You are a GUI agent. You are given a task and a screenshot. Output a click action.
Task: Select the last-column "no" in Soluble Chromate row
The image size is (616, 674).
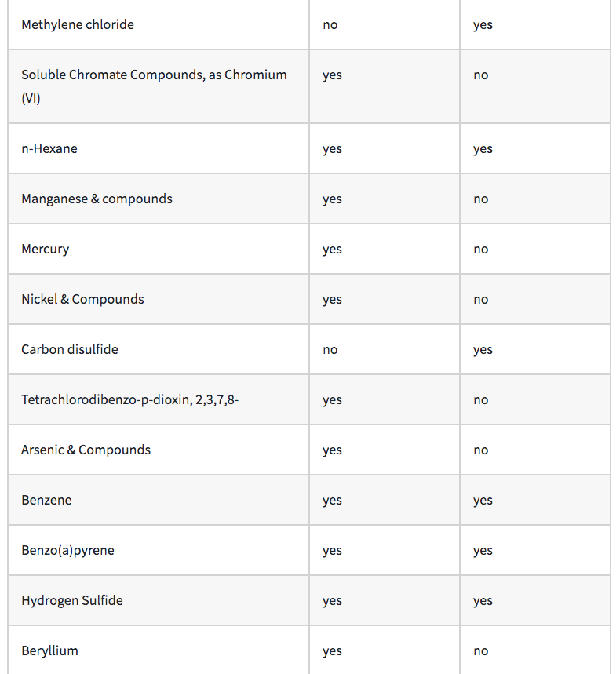tap(481, 75)
